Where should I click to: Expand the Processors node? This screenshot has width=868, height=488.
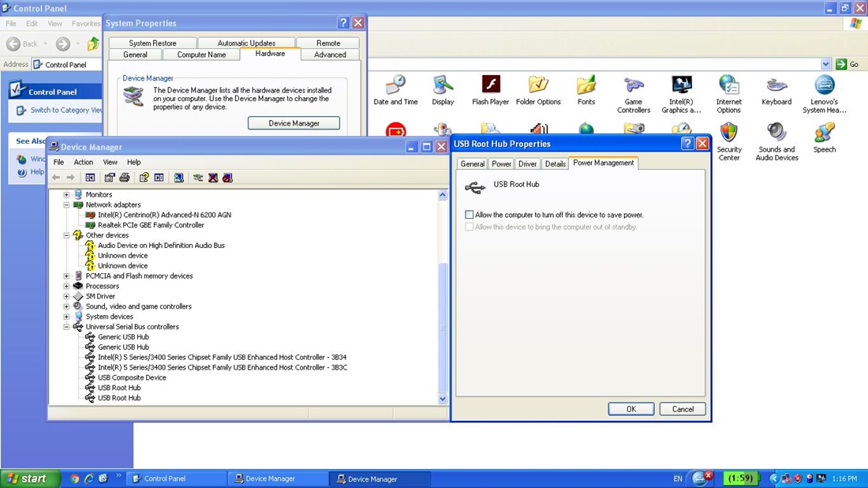tap(66, 286)
